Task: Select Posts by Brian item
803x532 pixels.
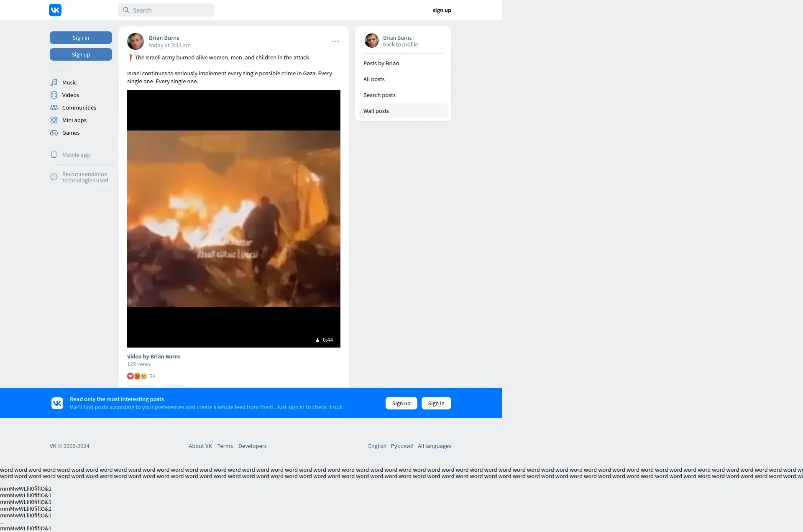Action: 381,63
